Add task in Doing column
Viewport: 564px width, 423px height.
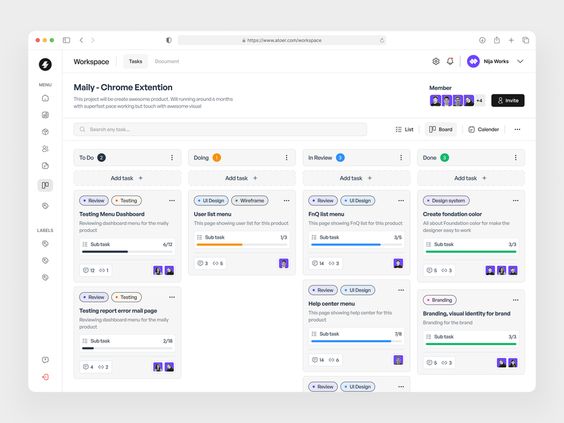coord(242,178)
